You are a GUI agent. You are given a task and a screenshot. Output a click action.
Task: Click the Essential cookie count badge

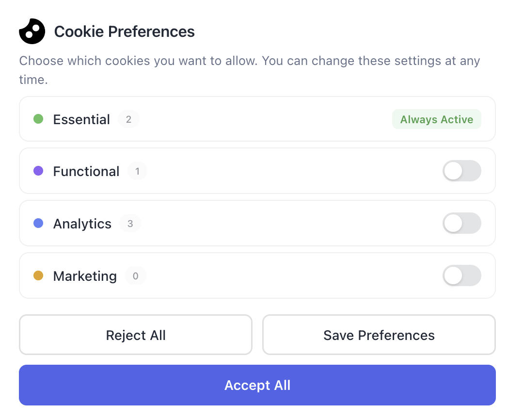click(128, 119)
